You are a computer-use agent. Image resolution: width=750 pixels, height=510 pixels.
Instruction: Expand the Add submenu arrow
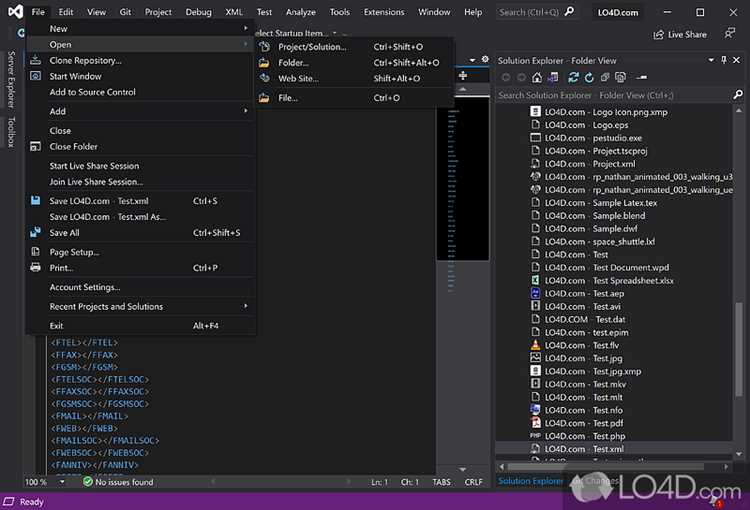(x=245, y=111)
